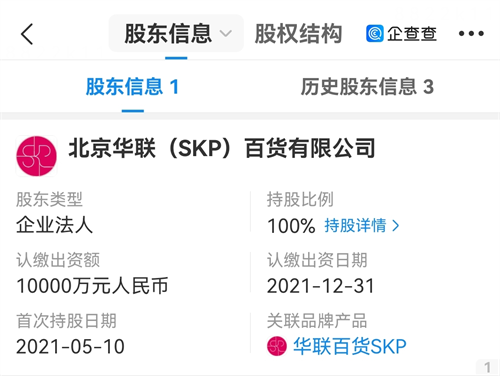Open the three-dot more options menu
This screenshot has height=376, width=500.
click(x=471, y=33)
